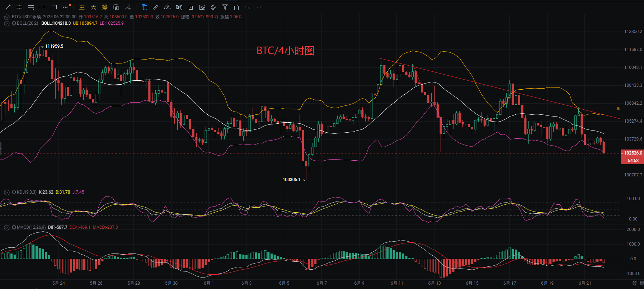Viewport: 644px width, 289px height.
Task: Select the horizontal price line tool
Action: pyautogui.click(x=42, y=7)
